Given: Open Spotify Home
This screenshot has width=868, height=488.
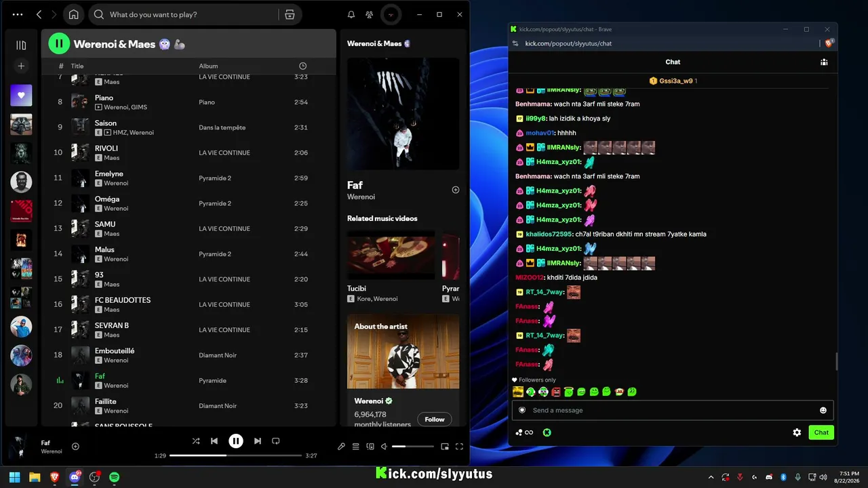Looking at the screenshot, I should click(x=73, y=14).
